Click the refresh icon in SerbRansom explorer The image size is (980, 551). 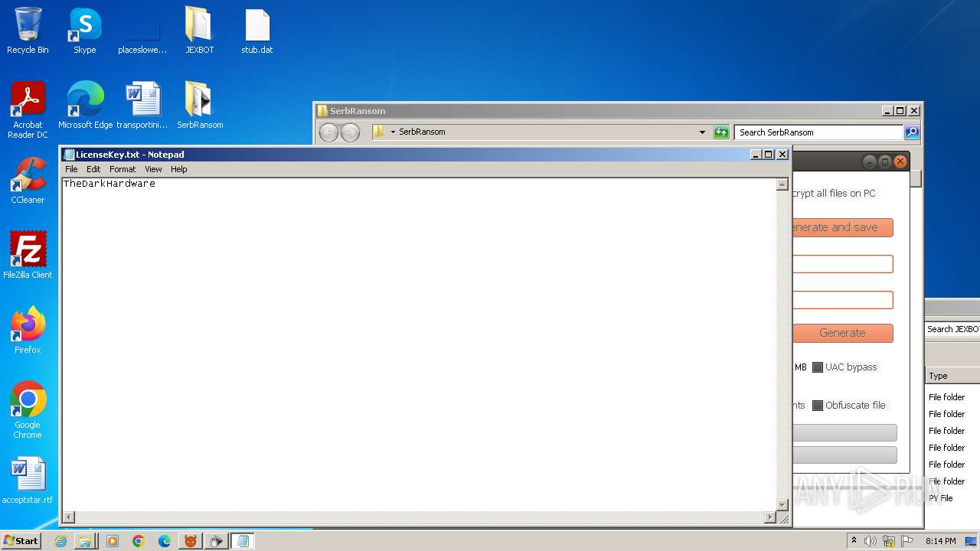(721, 132)
